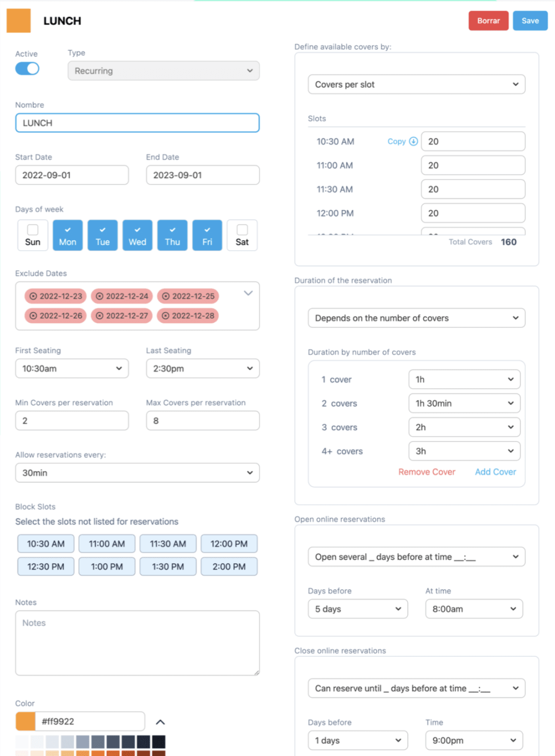Click the Copy down arrow icon in Slots

(x=413, y=142)
